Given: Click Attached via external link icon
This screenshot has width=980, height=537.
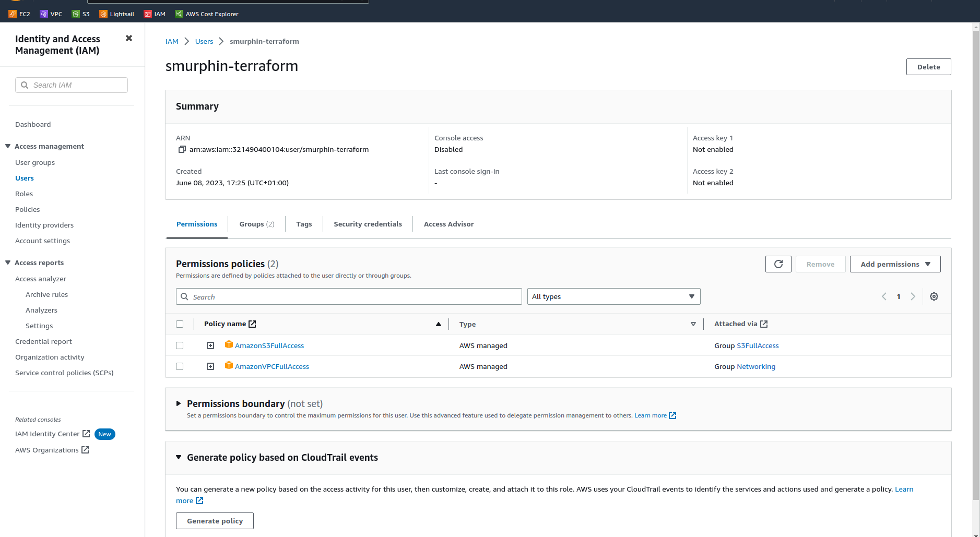Looking at the screenshot, I should click(764, 324).
